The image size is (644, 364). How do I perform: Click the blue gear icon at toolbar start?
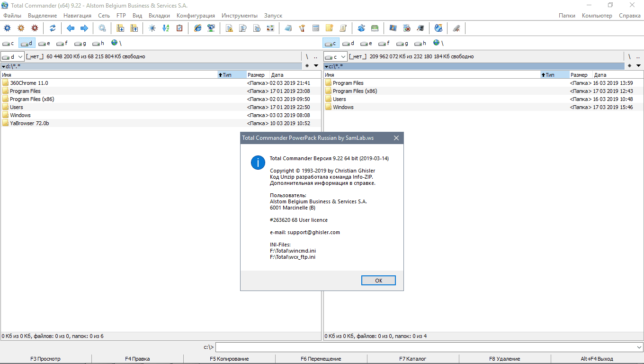click(x=7, y=28)
